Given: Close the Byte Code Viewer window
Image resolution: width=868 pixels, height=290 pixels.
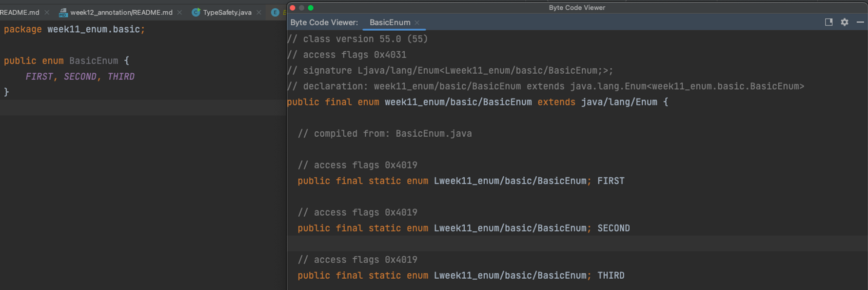Looking at the screenshot, I should click(x=293, y=8).
